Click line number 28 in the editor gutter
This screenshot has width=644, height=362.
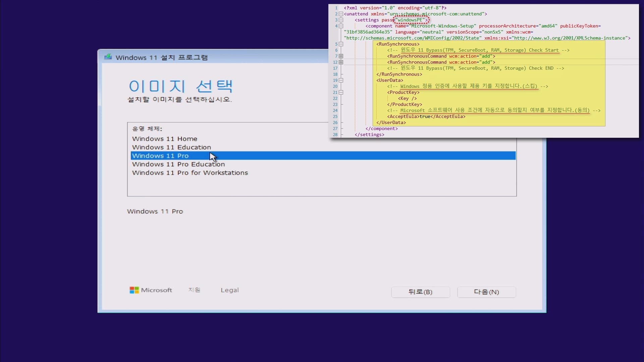point(335,135)
